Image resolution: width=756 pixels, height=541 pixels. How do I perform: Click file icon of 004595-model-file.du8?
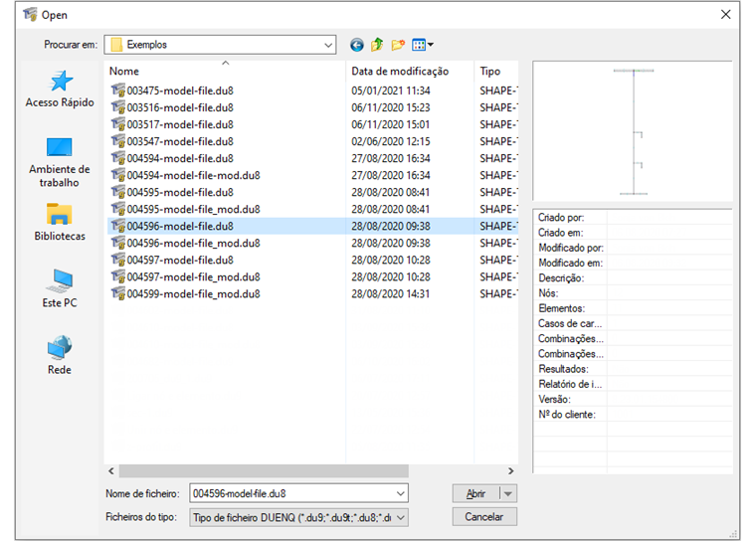pyautogui.click(x=118, y=192)
